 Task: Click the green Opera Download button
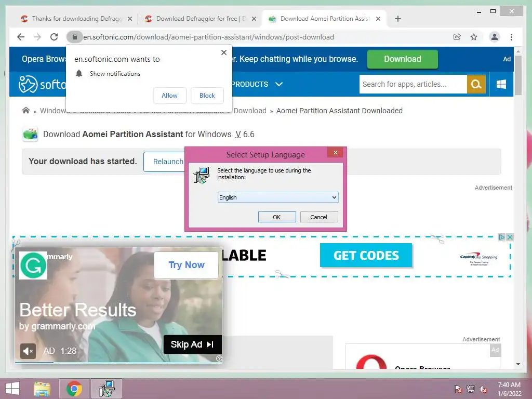pos(403,59)
